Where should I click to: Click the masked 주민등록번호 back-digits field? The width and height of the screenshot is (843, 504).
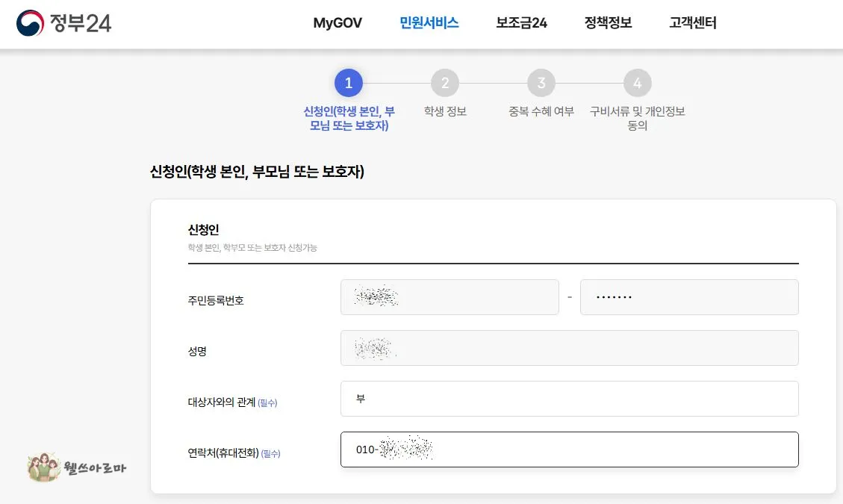point(688,296)
